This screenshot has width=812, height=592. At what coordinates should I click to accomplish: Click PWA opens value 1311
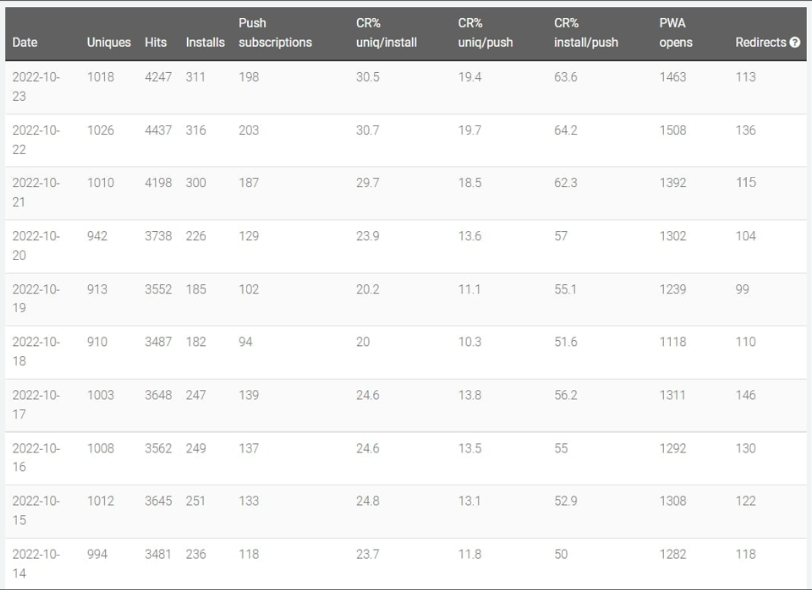pyautogui.click(x=672, y=395)
